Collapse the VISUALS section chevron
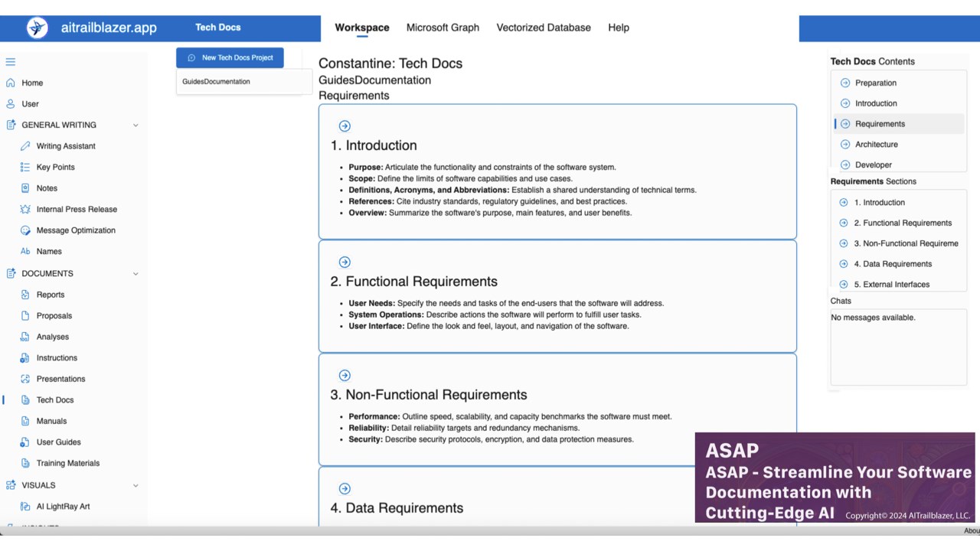Viewport: 980px width, 551px height. [x=136, y=485]
